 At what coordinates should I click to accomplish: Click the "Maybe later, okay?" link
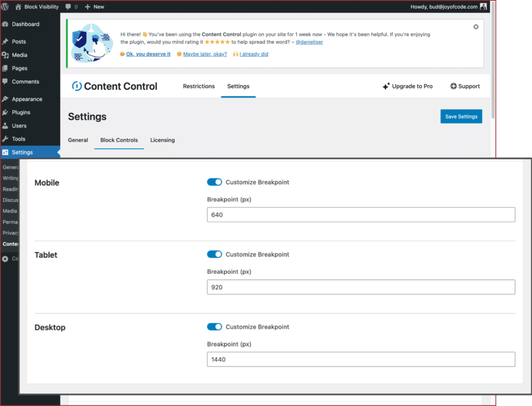[205, 54]
